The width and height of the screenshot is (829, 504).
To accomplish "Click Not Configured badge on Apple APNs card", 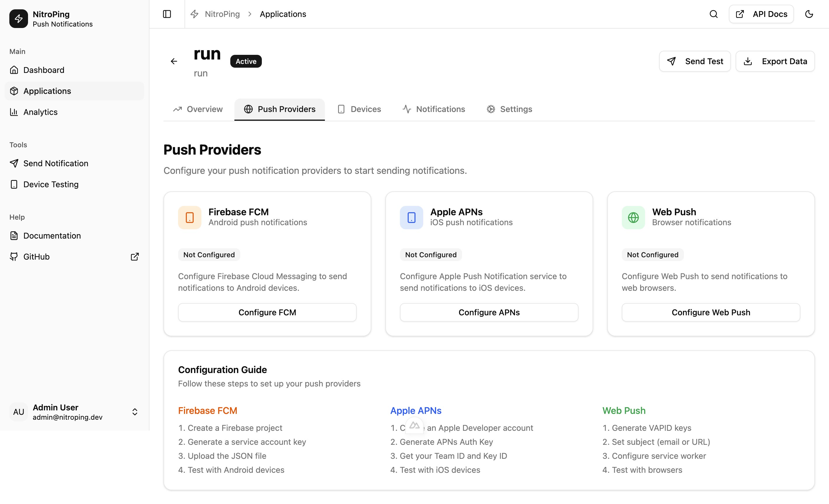I will (431, 255).
